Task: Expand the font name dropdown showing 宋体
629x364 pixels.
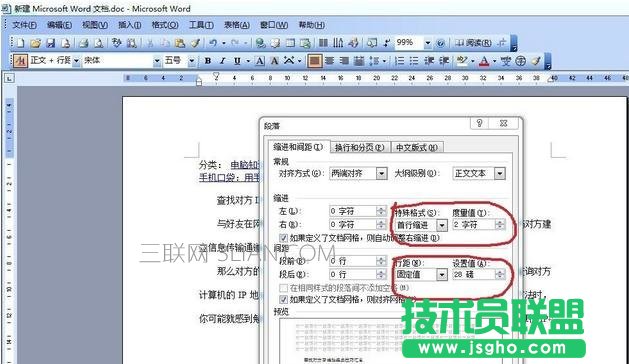Action: 157,61
